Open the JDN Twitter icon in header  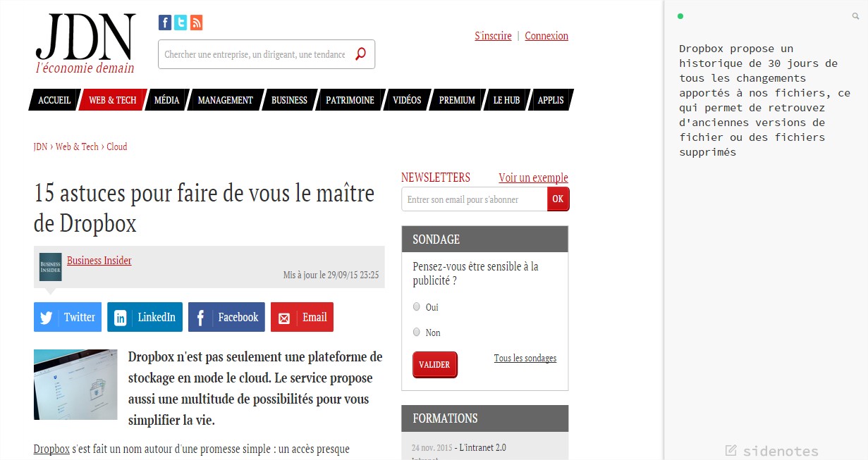pos(181,23)
